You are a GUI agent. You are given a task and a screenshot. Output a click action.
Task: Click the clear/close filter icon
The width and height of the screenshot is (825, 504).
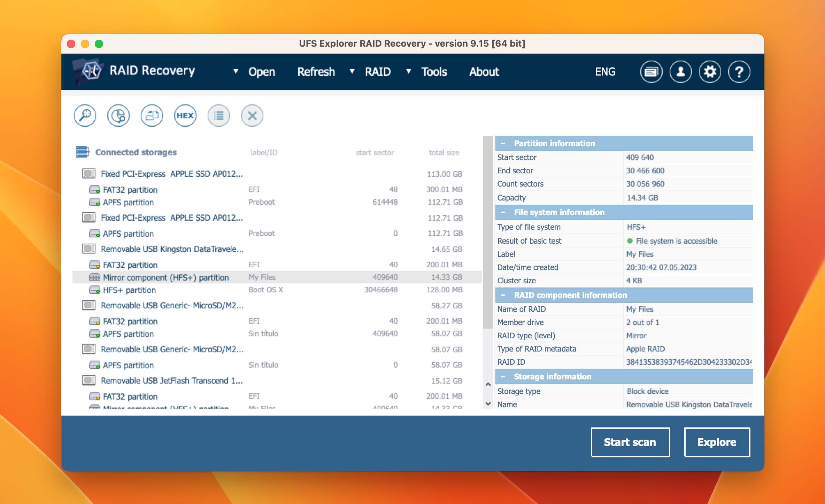click(x=252, y=115)
